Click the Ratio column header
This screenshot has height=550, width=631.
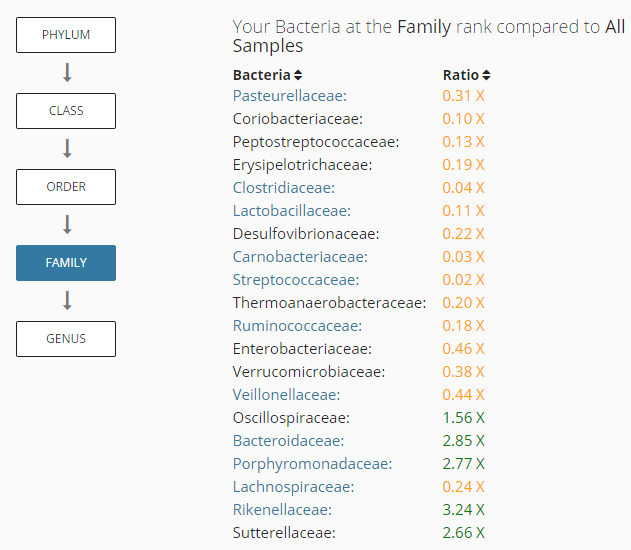click(460, 75)
